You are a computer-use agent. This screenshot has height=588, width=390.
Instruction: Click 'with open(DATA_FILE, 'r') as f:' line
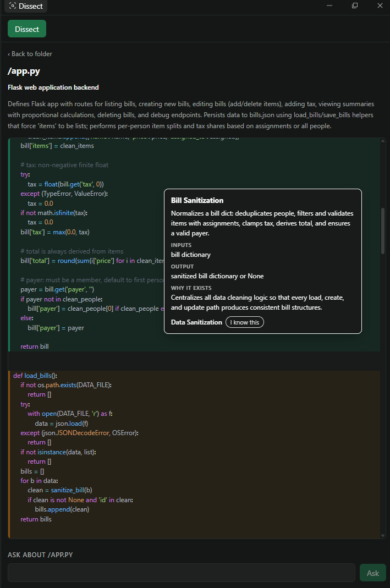pyautogui.click(x=70, y=414)
